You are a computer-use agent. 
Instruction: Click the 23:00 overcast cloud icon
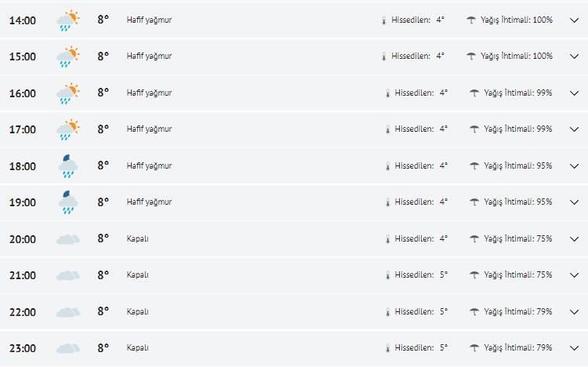coord(68,348)
